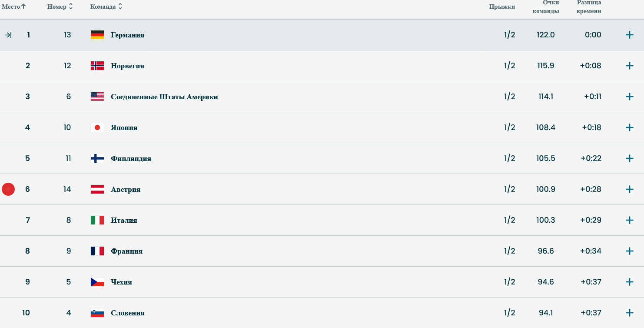
Task: Expand details for Словения row
Action: tap(629, 313)
